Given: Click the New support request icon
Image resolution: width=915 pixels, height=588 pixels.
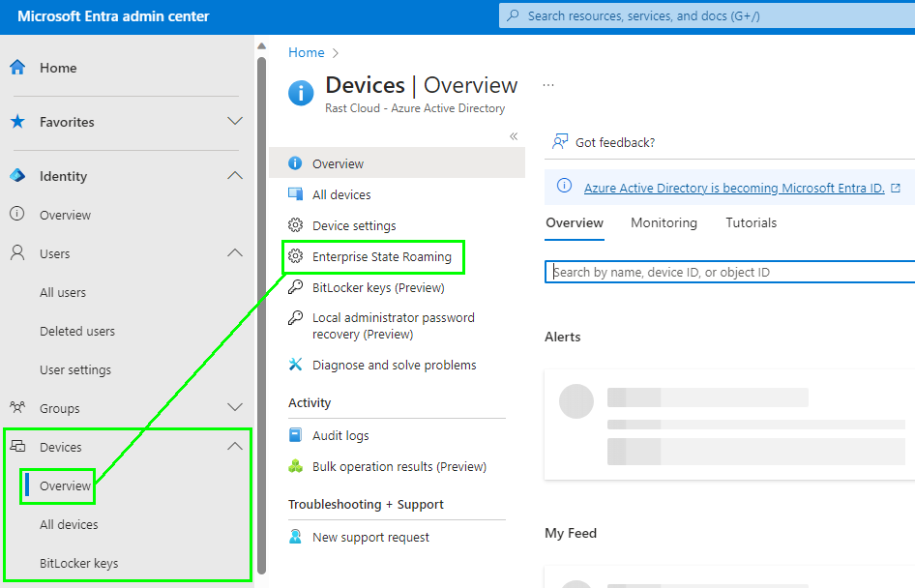Looking at the screenshot, I should 296,538.
